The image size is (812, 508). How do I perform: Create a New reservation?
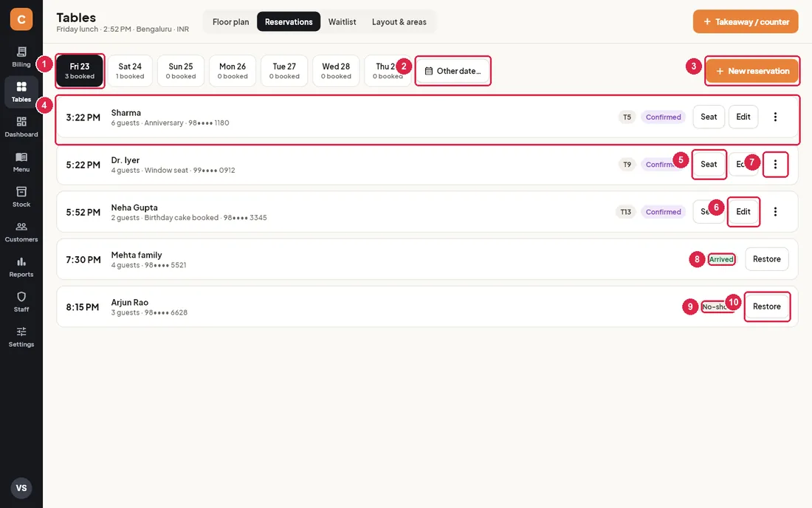coord(752,71)
